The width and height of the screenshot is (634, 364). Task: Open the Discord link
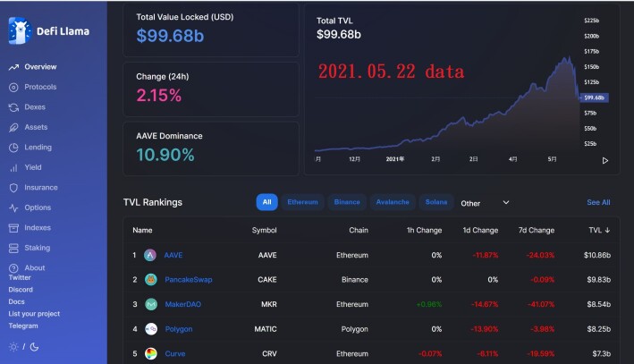click(21, 290)
